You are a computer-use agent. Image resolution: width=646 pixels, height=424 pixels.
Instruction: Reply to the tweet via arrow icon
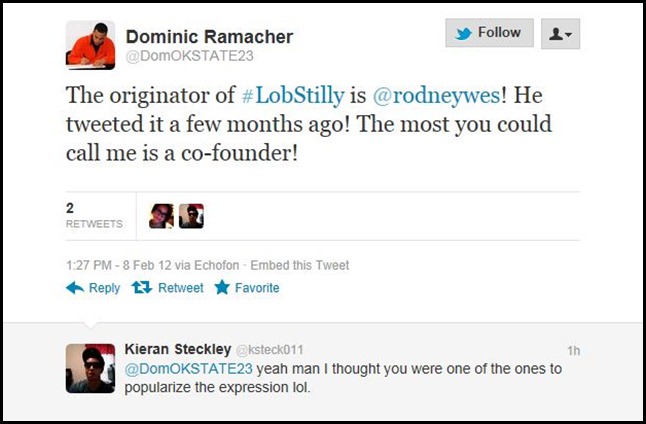[x=76, y=288]
